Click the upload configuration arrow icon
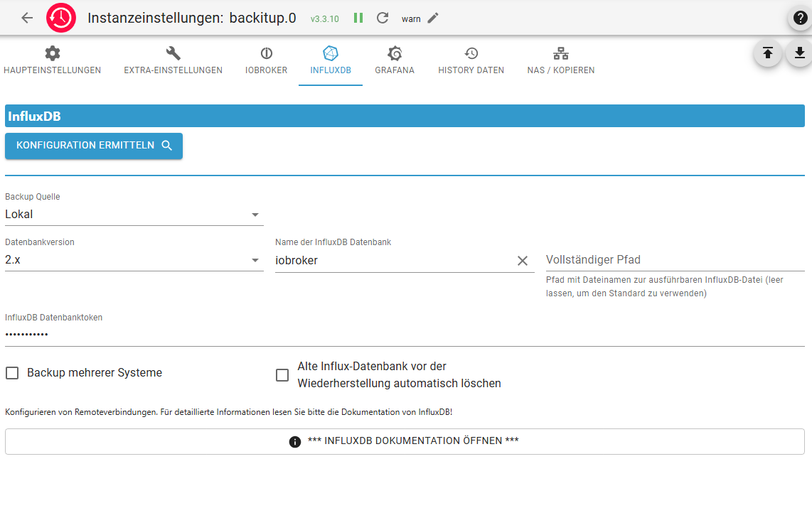 tap(768, 53)
